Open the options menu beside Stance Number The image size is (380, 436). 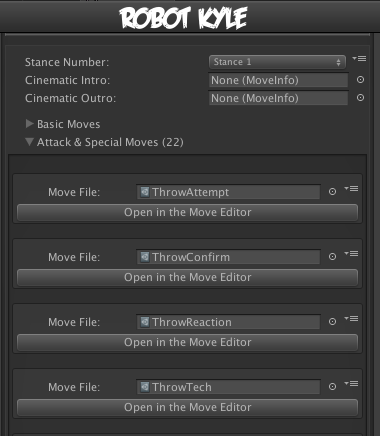359,59
